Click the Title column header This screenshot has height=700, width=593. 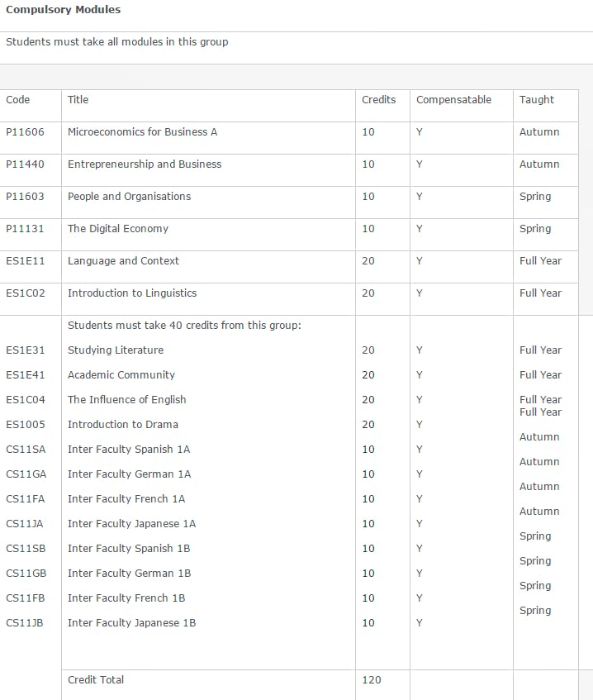pyautogui.click(x=78, y=100)
